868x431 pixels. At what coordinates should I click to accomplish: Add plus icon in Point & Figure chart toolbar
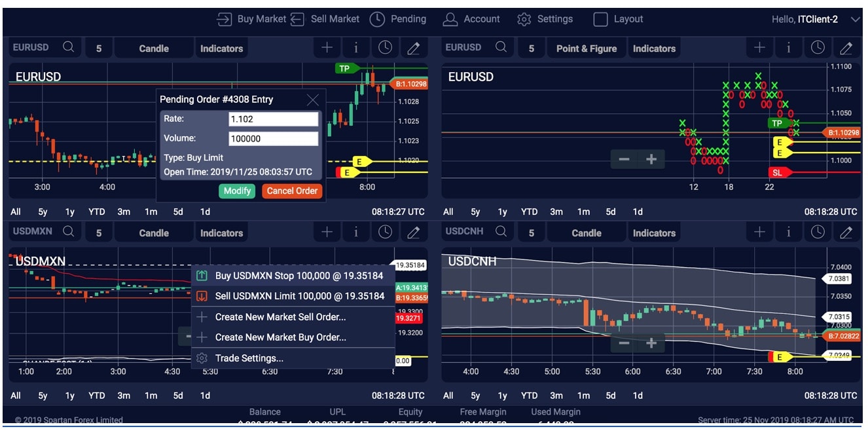tap(760, 47)
